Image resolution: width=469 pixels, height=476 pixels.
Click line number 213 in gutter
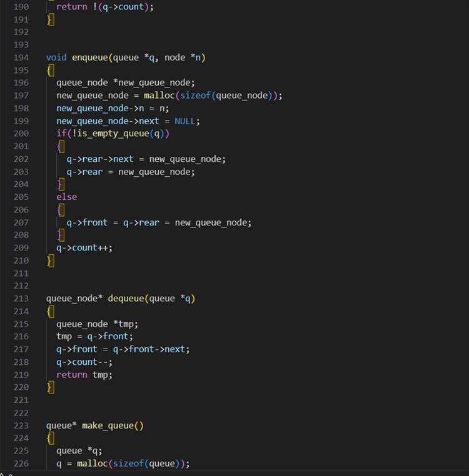tap(21, 299)
